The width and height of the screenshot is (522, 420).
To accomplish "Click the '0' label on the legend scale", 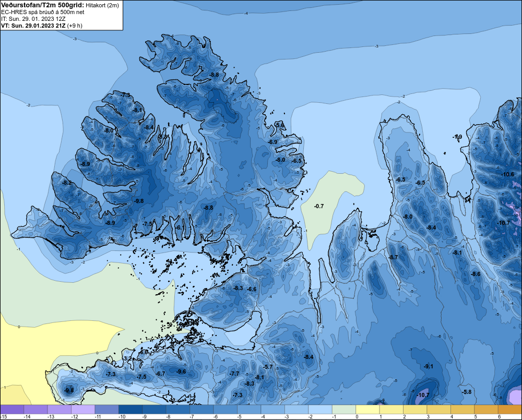I will [x=357, y=417].
